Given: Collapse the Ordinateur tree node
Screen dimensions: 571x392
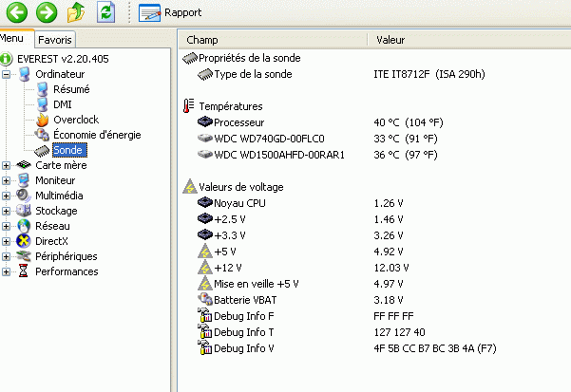Looking at the screenshot, I should [8, 74].
